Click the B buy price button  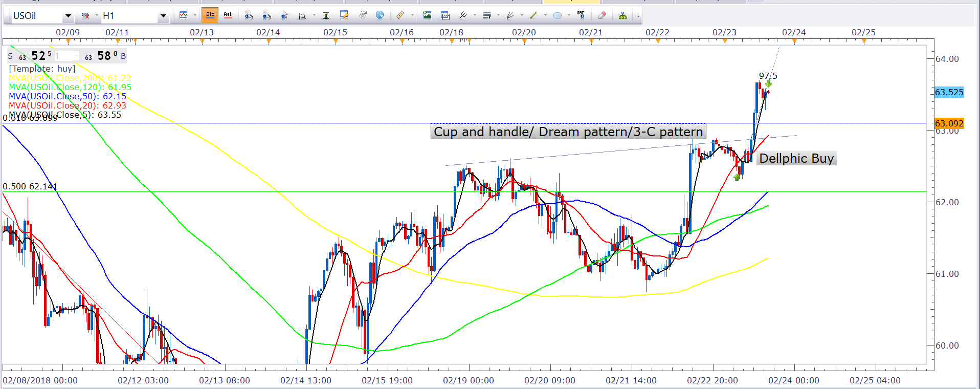tap(123, 56)
